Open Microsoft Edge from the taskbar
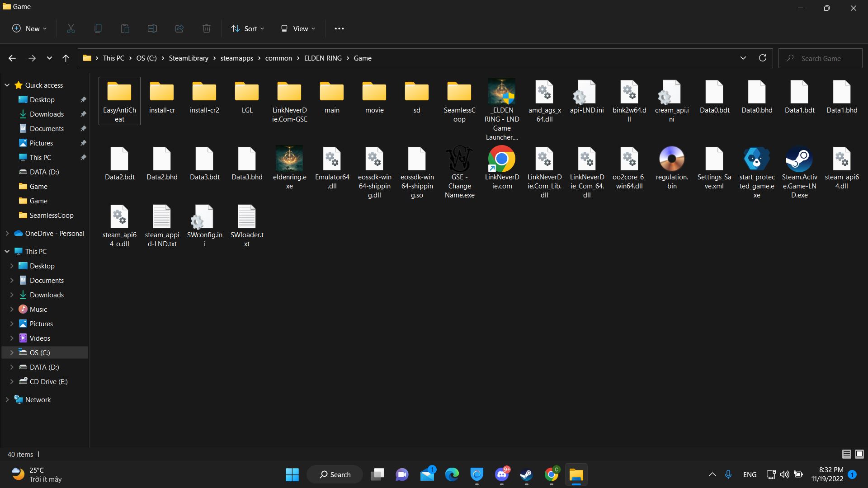Image resolution: width=868 pixels, height=488 pixels. [452, 474]
